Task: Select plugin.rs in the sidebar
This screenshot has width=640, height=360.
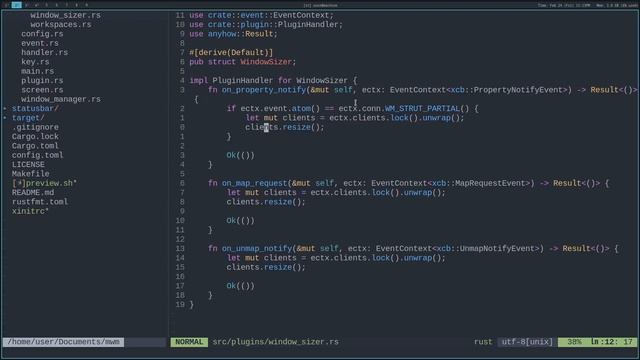Action: [42, 80]
